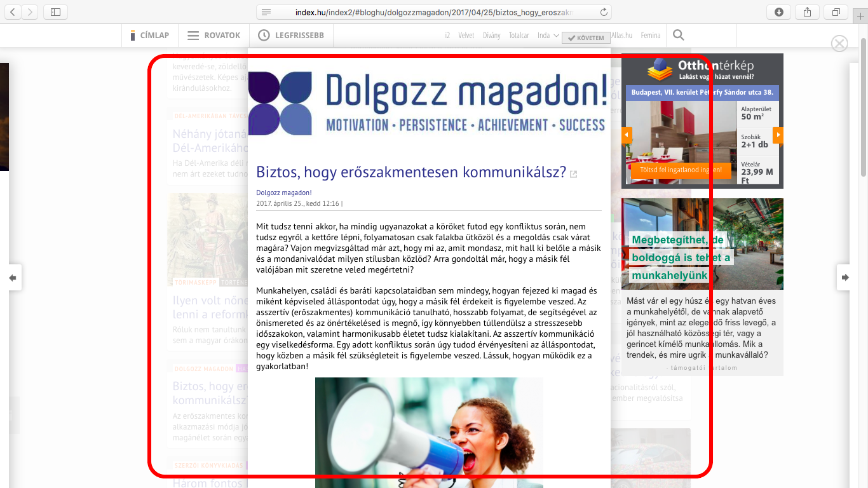Add a new tab with plus button
Viewport: 868px width, 488px height.
[x=861, y=17]
